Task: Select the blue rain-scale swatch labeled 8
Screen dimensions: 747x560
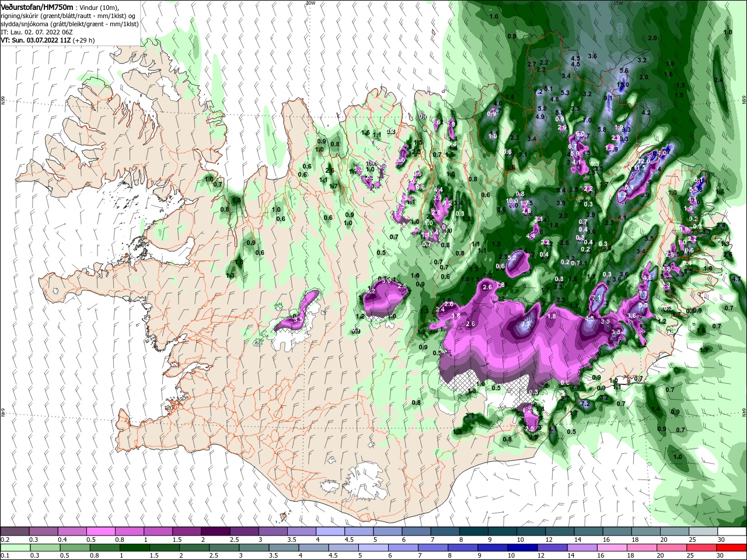Action: point(462,548)
